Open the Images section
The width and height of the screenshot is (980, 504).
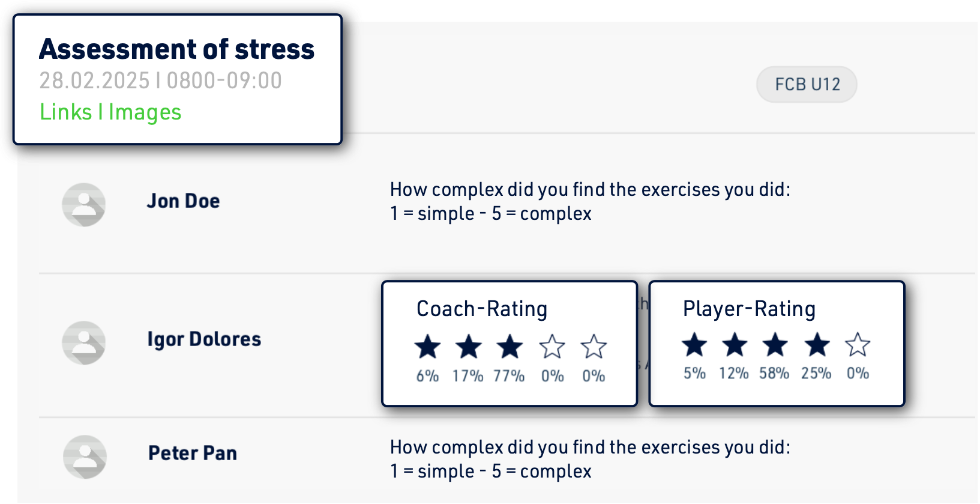145,112
